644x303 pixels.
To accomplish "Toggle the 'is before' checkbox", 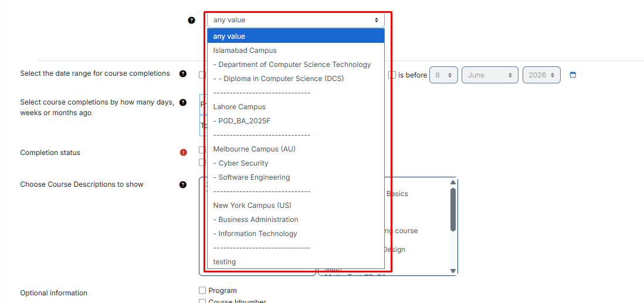I will 392,75.
